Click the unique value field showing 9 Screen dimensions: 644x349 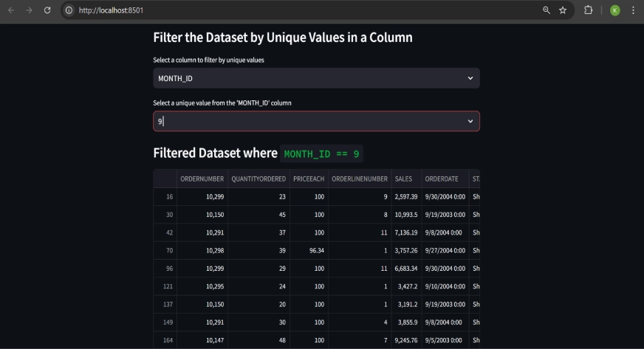316,121
